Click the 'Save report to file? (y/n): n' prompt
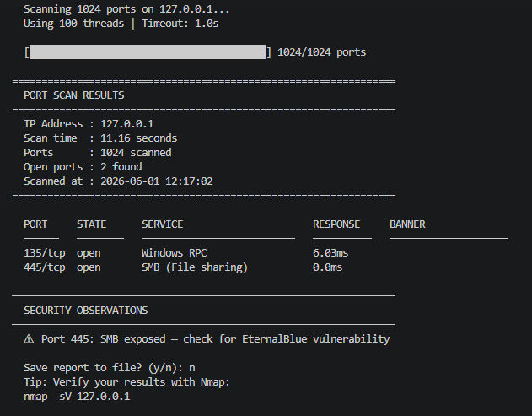 [110, 368]
